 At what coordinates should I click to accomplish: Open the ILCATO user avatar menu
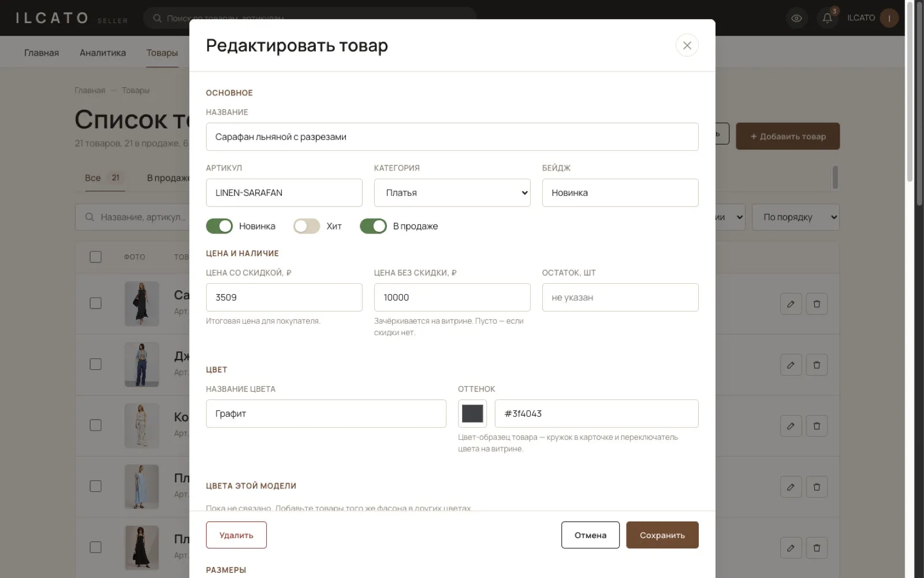[x=889, y=18]
